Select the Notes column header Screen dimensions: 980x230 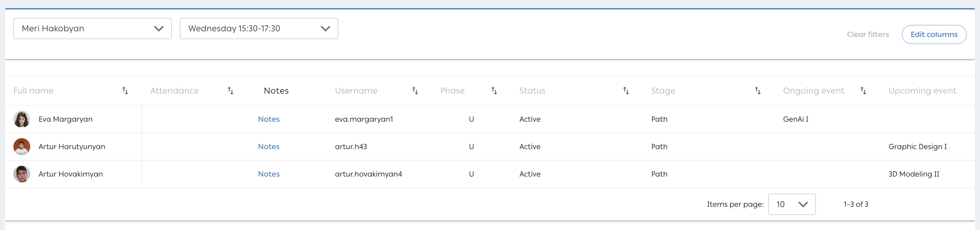[276, 91]
